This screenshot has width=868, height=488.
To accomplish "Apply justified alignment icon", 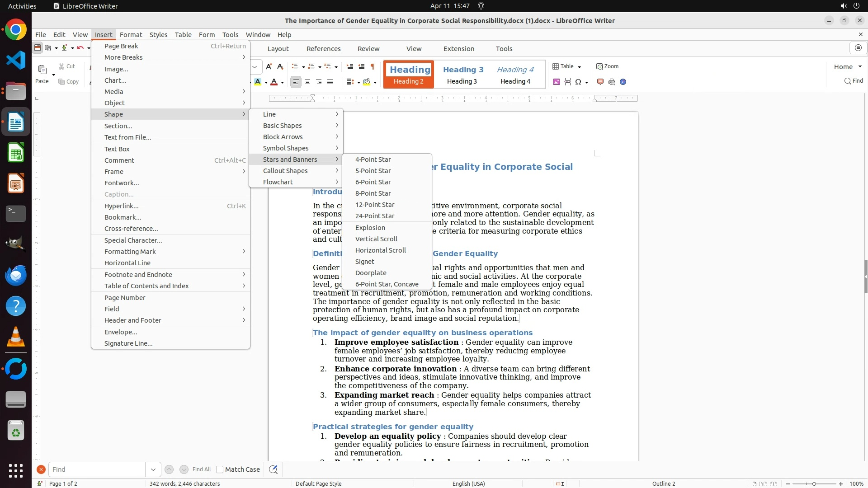I will [x=330, y=82].
